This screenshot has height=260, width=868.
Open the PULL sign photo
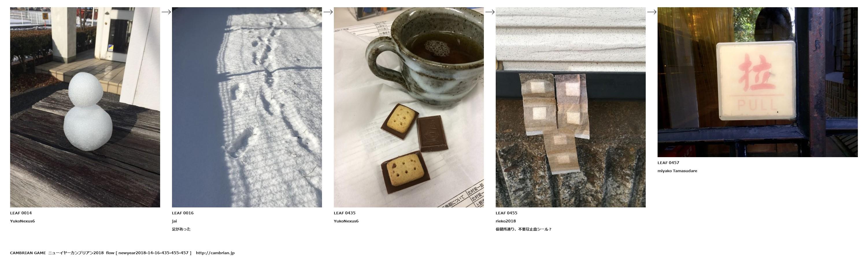758,82
